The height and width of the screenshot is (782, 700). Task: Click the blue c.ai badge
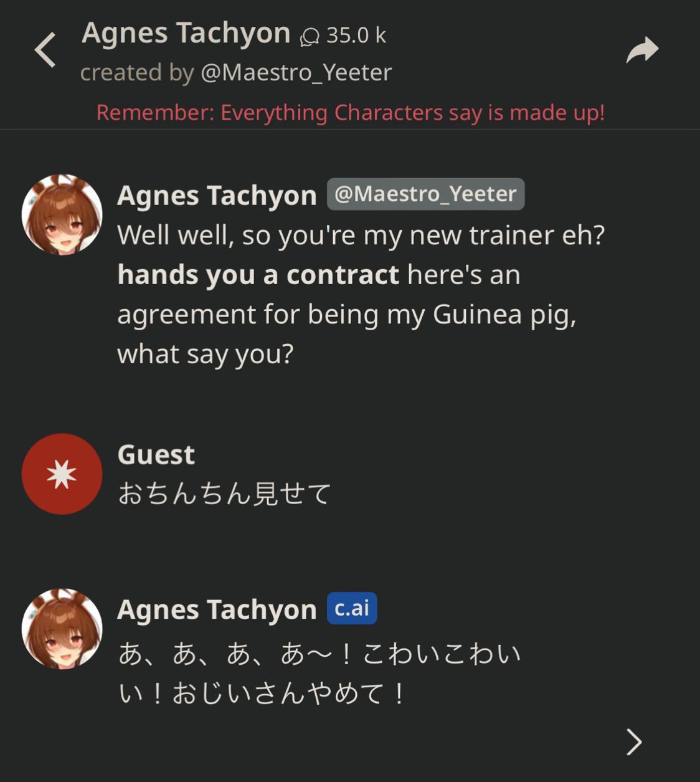[x=352, y=608]
